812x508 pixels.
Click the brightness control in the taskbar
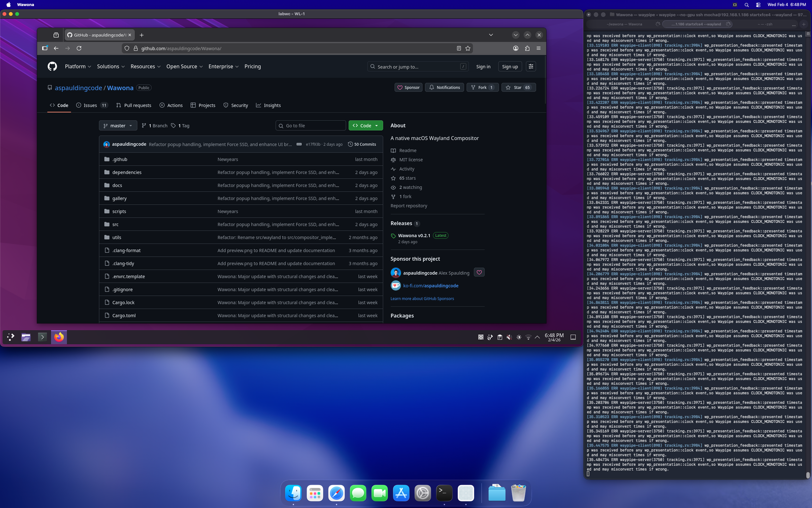click(x=519, y=337)
